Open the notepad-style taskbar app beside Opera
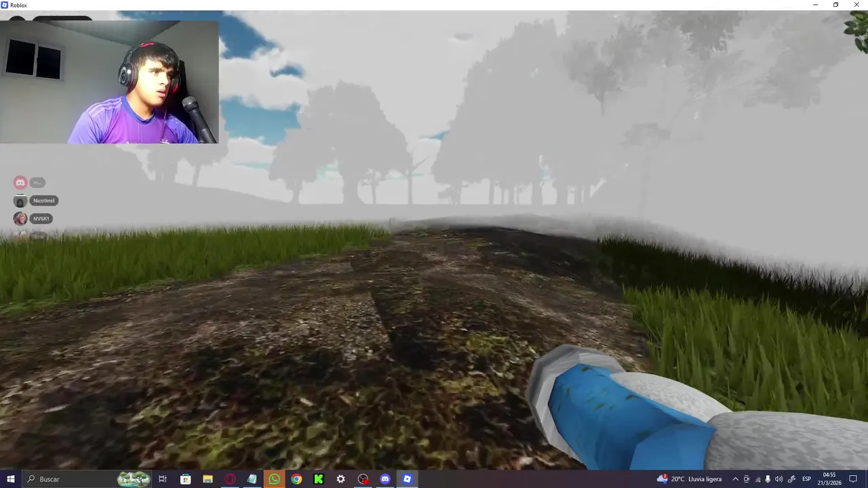Viewport: 868px width, 488px height. click(x=252, y=479)
